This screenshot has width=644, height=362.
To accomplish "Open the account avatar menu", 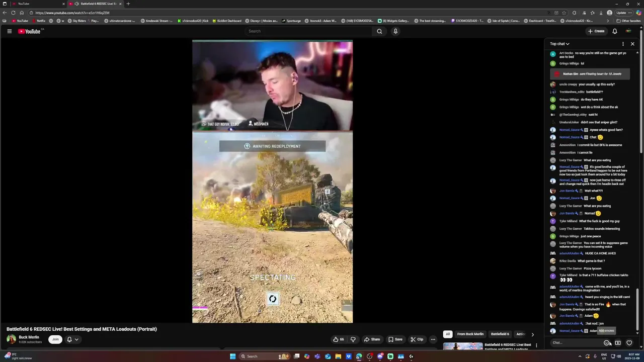I will coord(628,31).
